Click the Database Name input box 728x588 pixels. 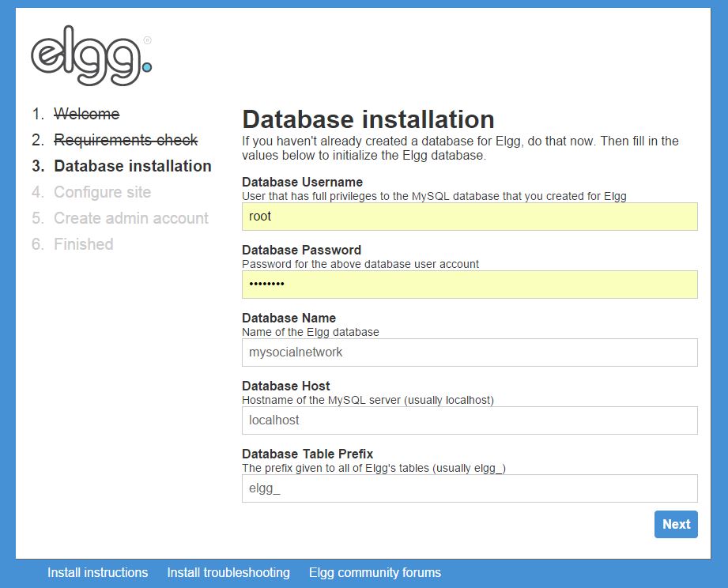coord(470,352)
